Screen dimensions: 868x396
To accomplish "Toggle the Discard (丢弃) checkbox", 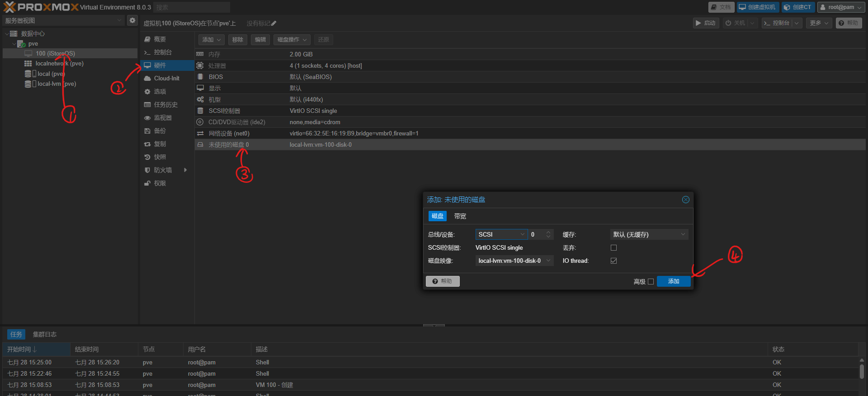I will (x=613, y=247).
